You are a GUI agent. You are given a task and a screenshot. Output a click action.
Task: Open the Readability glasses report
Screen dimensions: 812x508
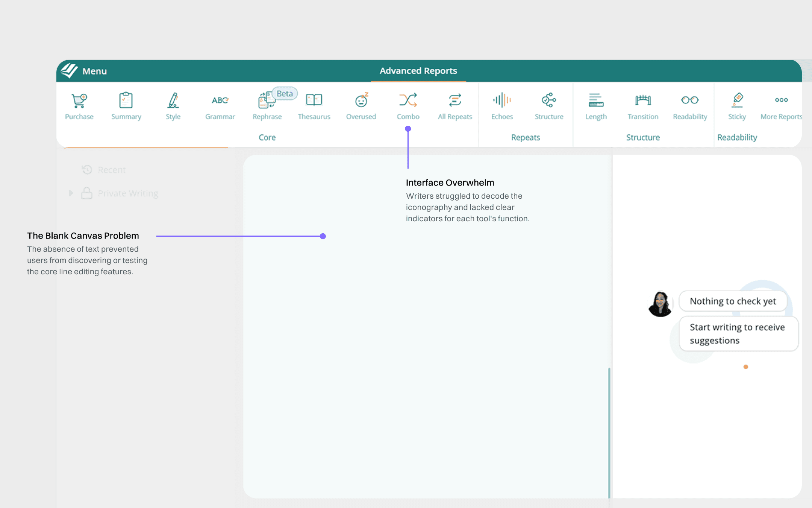[x=690, y=106]
